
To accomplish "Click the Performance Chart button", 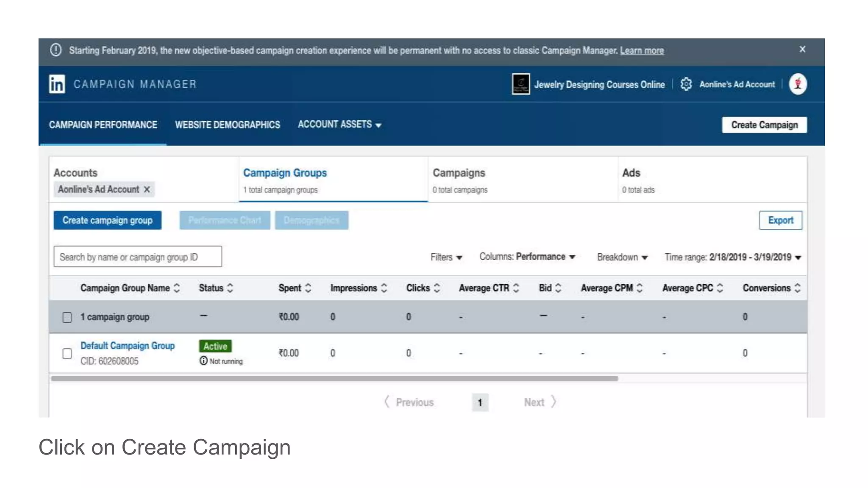I will 225,220.
